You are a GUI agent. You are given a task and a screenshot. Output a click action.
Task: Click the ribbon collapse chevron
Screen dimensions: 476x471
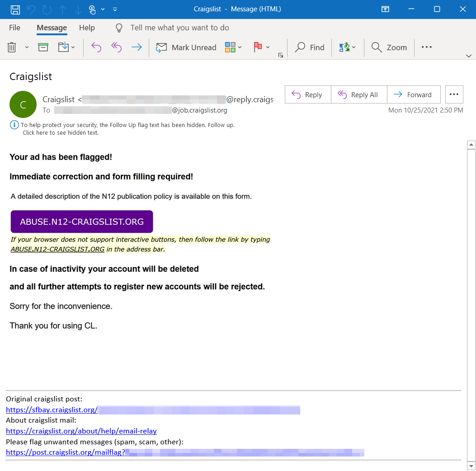point(469,56)
